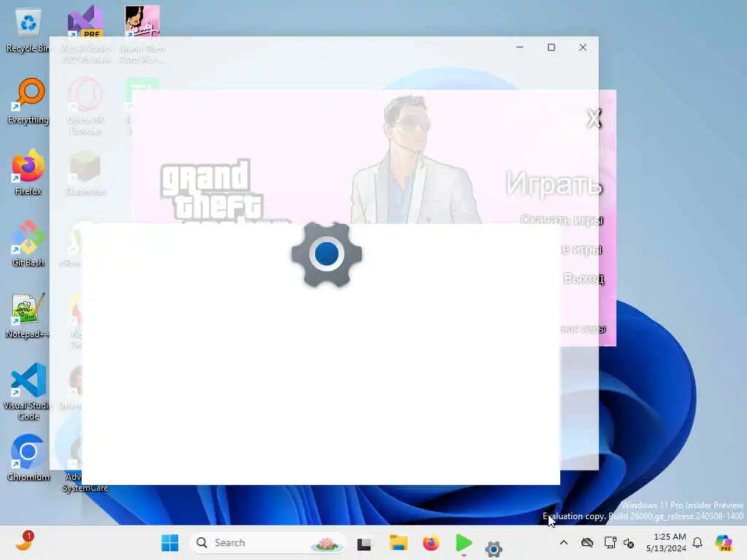Image resolution: width=747 pixels, height=560 pixels.
Task: Launch Visual Studio Code from desktop
Action: 28,392
